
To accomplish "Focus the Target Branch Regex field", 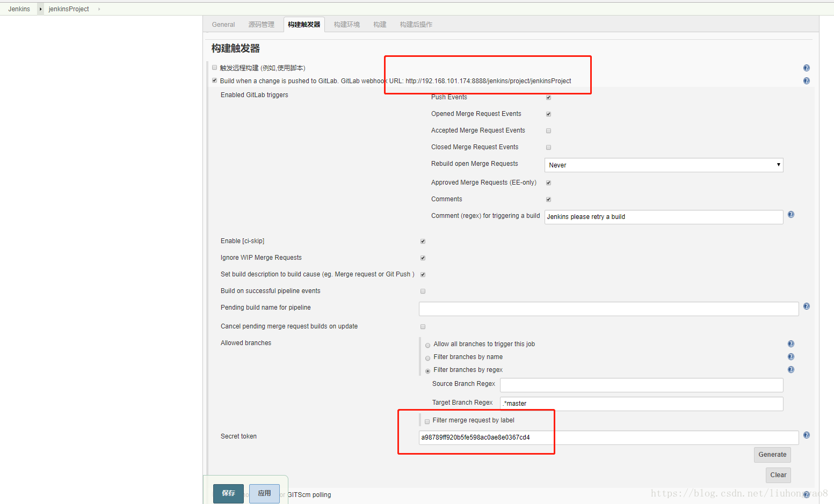I will (641, 404).
